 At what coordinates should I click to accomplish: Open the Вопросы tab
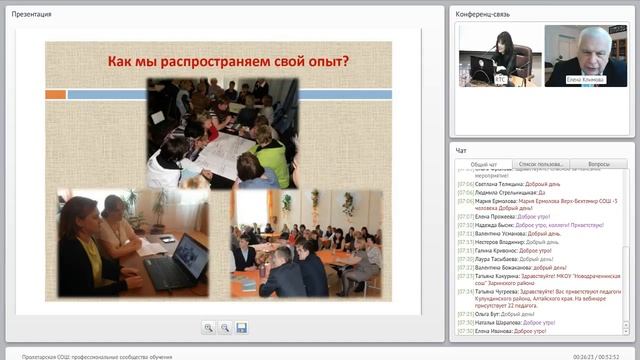tap(599, 164)
